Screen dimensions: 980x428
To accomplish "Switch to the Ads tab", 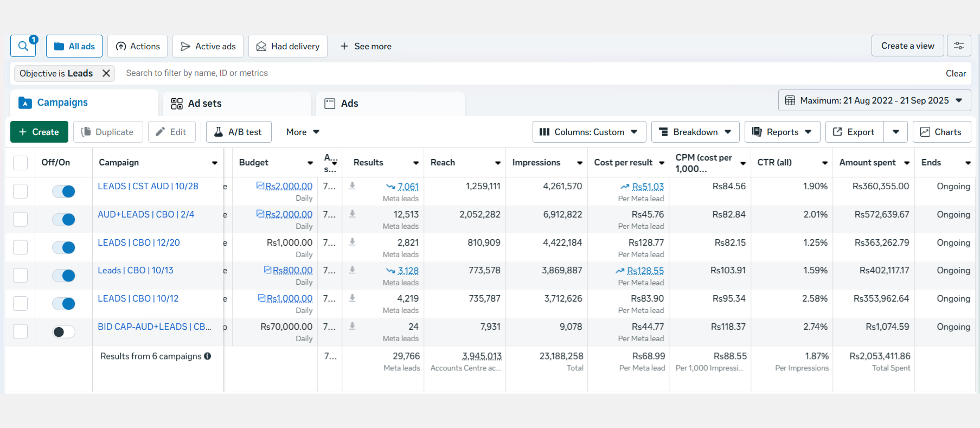I will pos(349,104).
